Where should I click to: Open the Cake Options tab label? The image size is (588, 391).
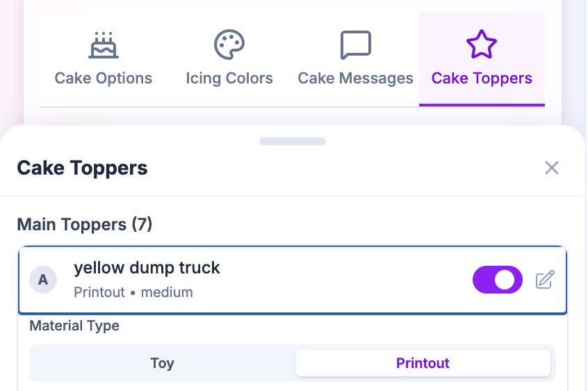(x=104, y=78)
